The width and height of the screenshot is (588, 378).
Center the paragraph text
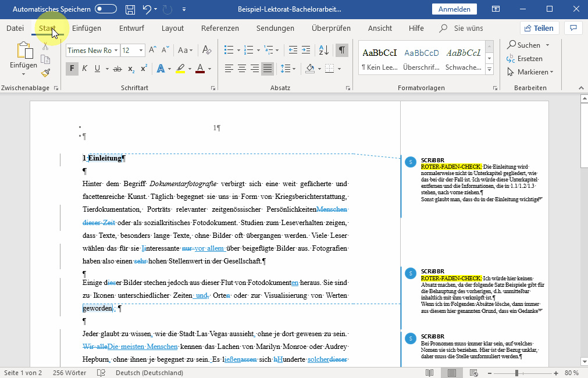coord(242,69)
